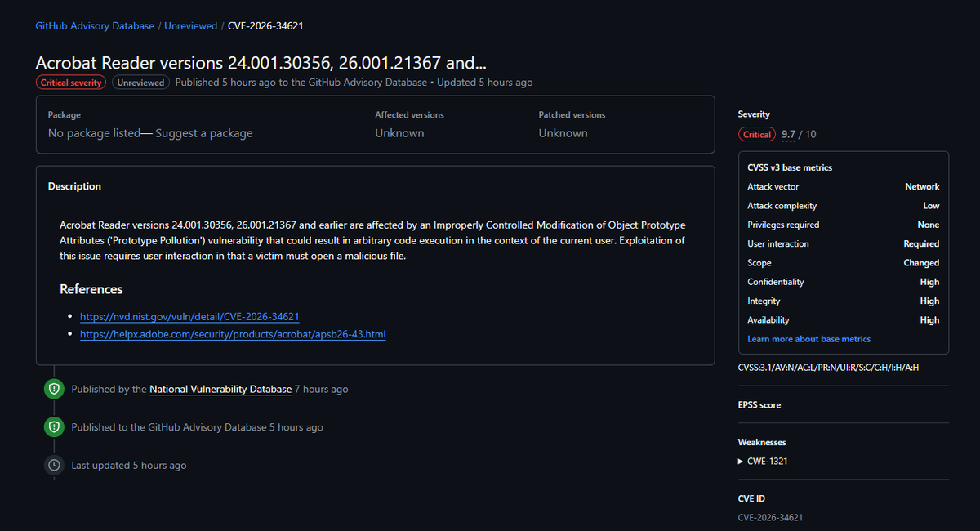Click the green shield icon beside National Vulnerability Database
The height and width of the screenshot is (531, 980).
pyautogui.click(x=54, y=389)
